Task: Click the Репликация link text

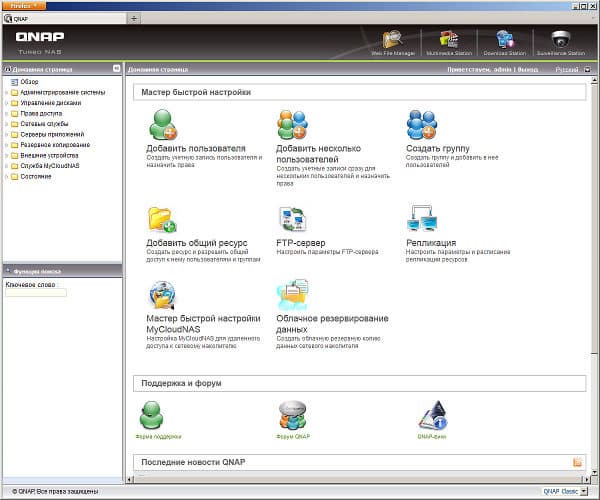Action: [431, 243]
